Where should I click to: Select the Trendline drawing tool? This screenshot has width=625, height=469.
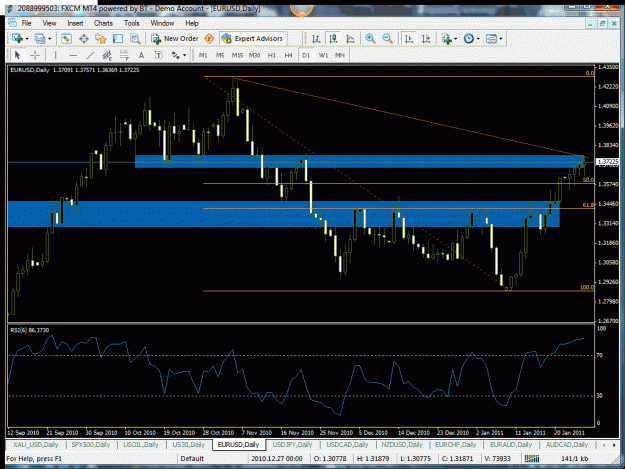tap(90, 55)
